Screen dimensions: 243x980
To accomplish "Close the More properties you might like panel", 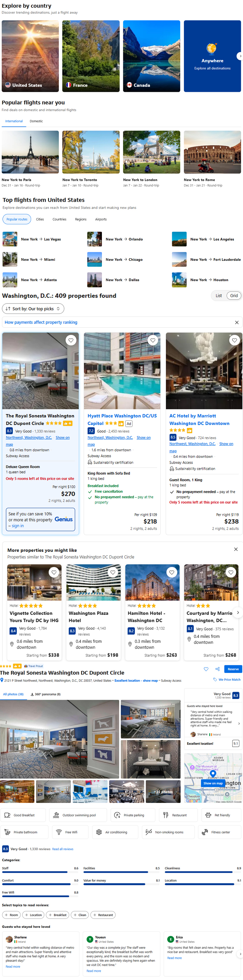I will (236, 549).
